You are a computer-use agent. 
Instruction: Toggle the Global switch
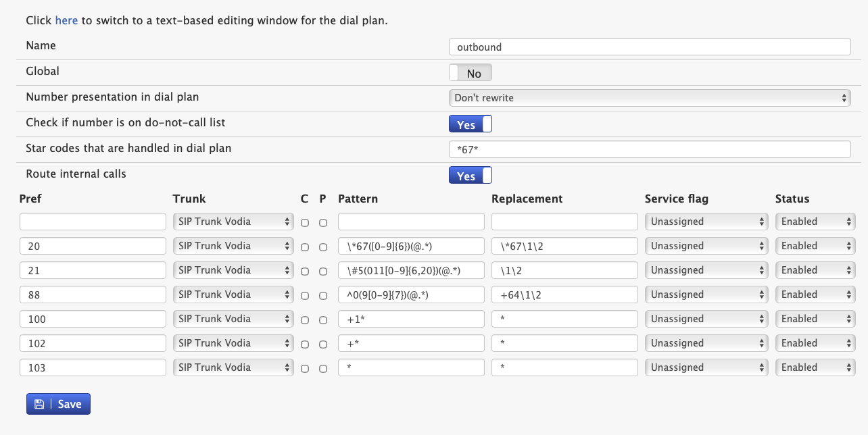coord(471,73)
